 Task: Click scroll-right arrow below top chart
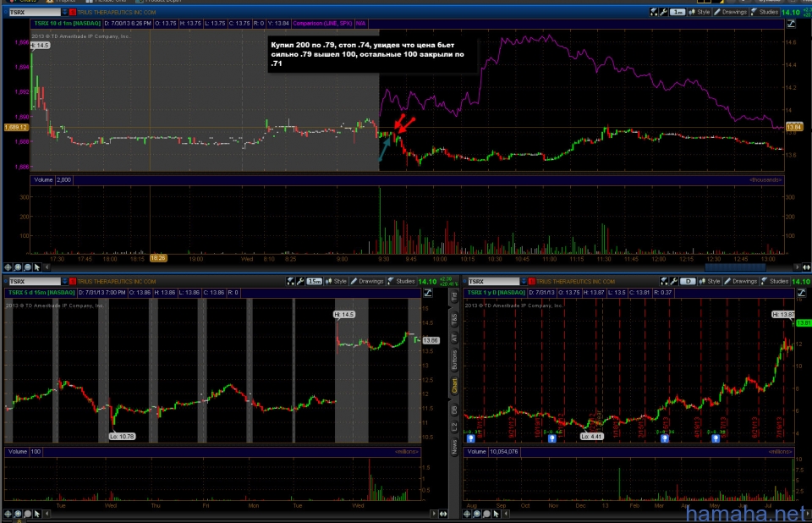pos(797,267)
